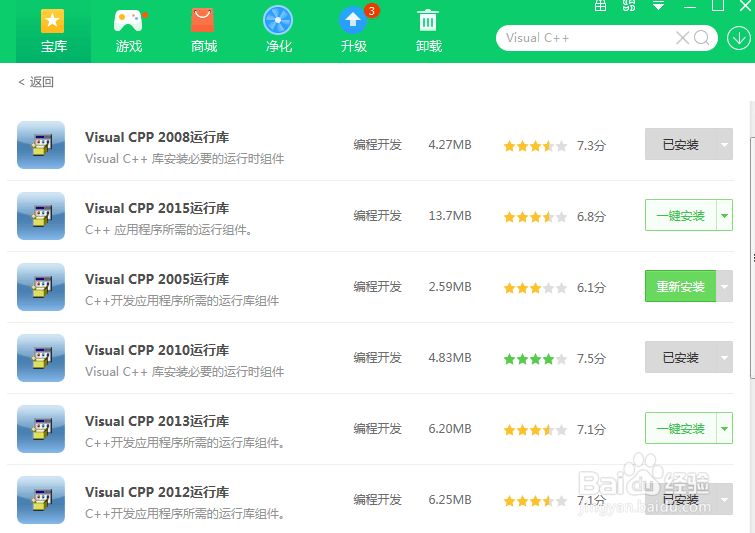Open the Visual CPP 2013运行库 title

(157, 421)
